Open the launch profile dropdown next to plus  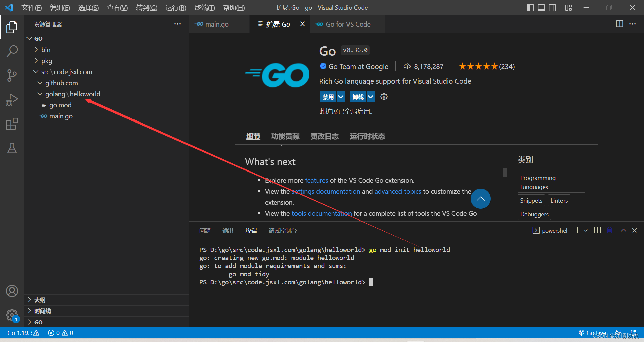[586, 230]
